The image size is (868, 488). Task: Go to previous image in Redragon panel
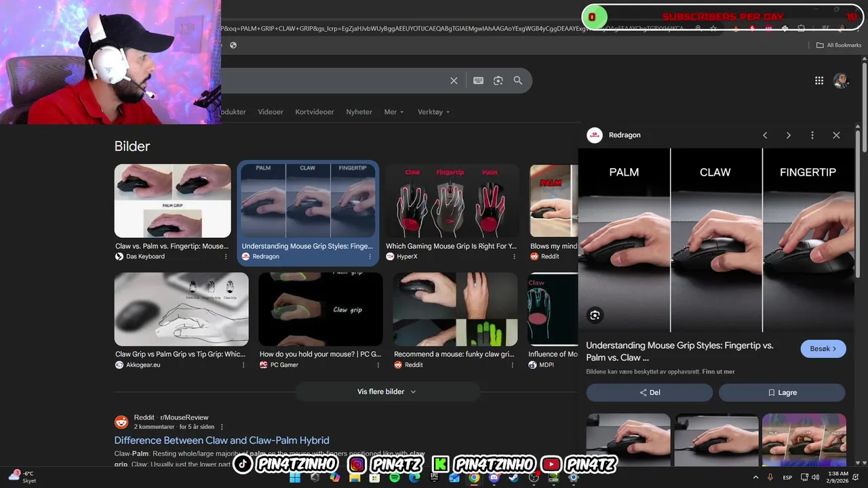765,136
